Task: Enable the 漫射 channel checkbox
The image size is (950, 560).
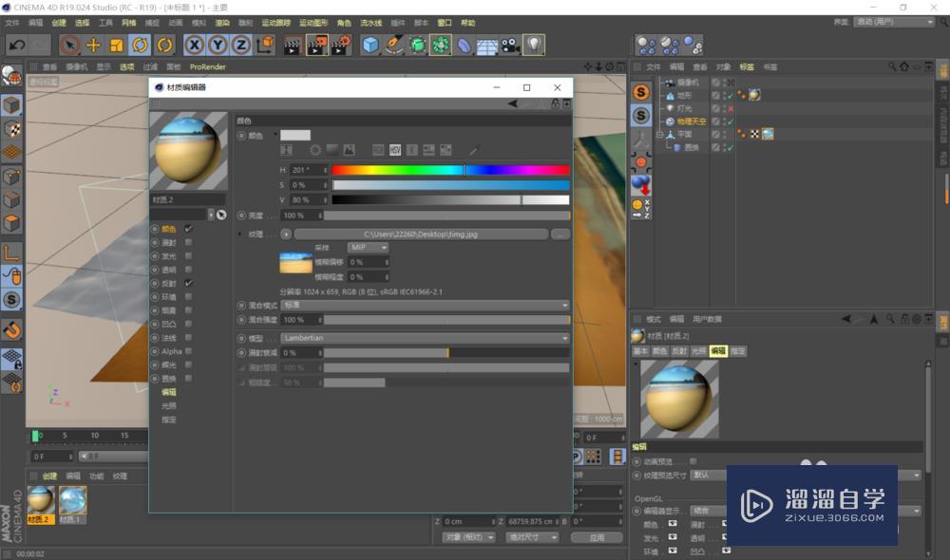Action: (188, 242)
